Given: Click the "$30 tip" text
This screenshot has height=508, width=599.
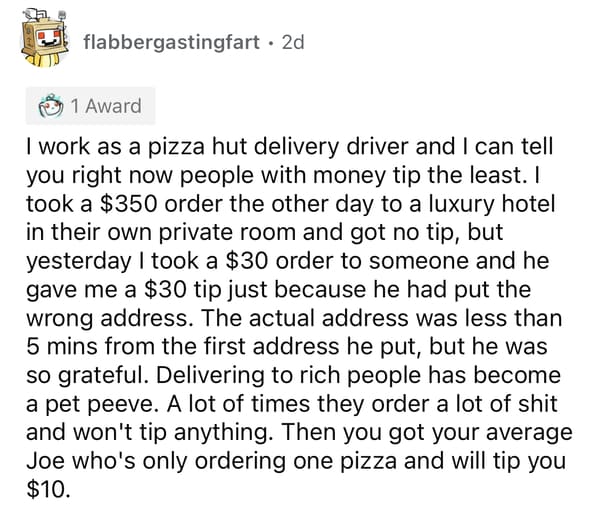Looking at the screenshot, I should coord(183,290).
